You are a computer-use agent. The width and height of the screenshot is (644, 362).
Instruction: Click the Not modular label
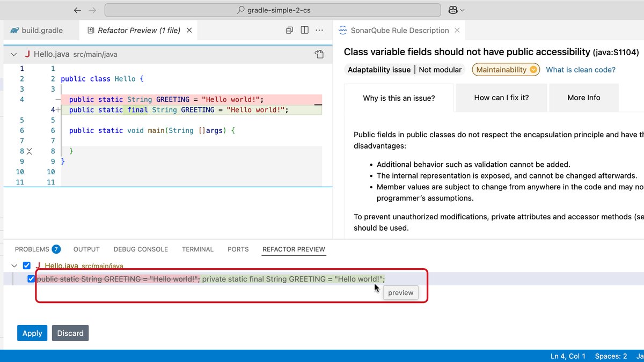tap(440, 70)
